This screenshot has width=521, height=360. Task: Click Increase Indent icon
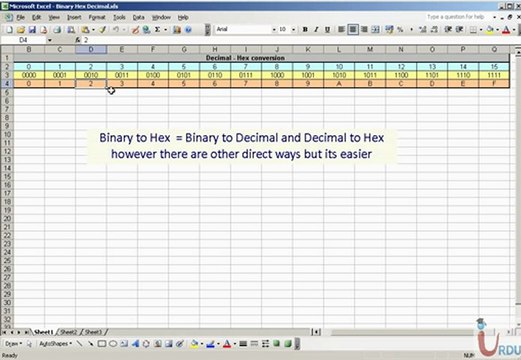459,30
